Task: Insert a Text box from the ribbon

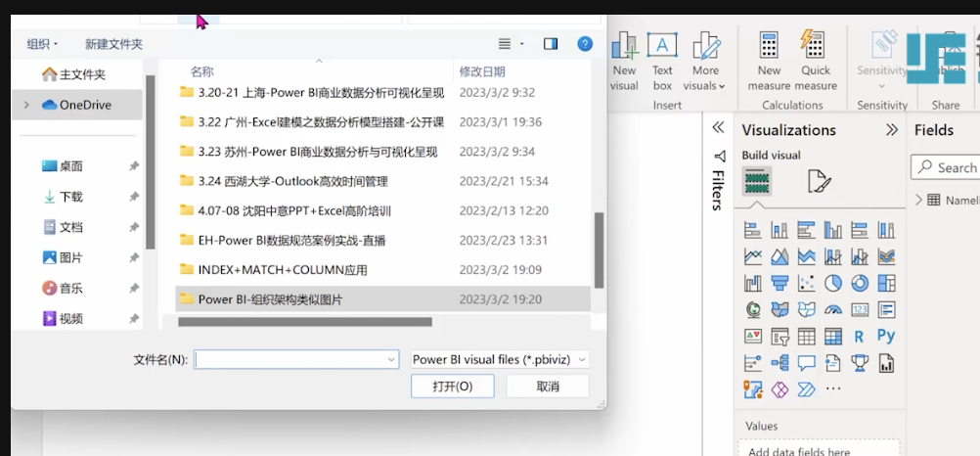Action: (x=662, y=62)
